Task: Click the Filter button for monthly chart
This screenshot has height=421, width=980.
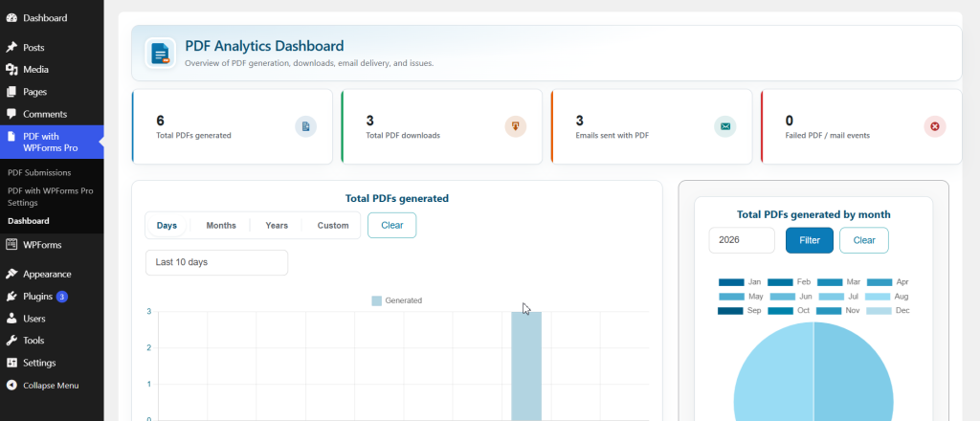Action: pos(810,240)
